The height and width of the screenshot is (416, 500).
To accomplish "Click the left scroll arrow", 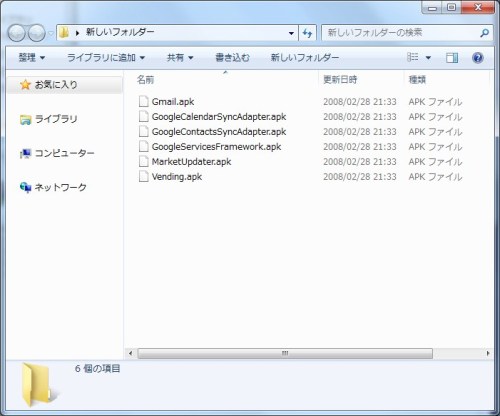I will coord(130,353).
